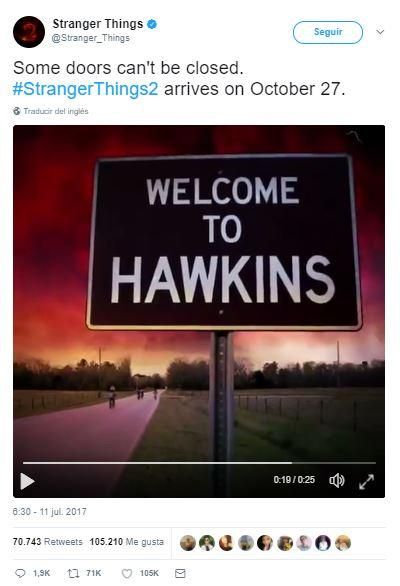Retweet using the 71K arrows icon
400x586 pixels.
(73, 573)
